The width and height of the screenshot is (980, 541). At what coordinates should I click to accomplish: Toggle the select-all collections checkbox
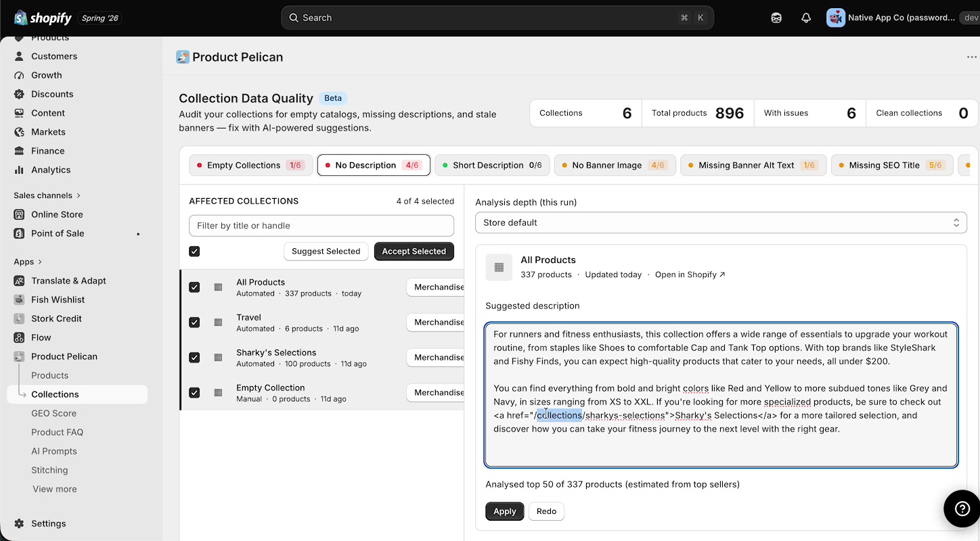point(194,252)
